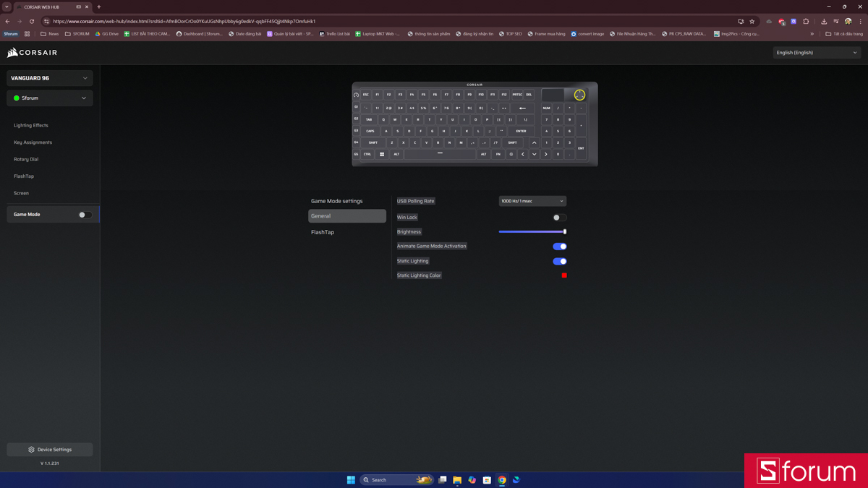Click the Windows key on keyboard diagram
The height and width of the screenshot is (488, 868).
pyautogui.click(x=382, y=154)
